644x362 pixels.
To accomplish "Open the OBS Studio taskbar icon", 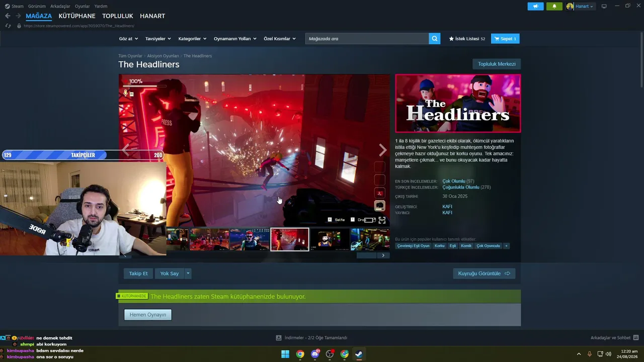I will pos(330,354).
